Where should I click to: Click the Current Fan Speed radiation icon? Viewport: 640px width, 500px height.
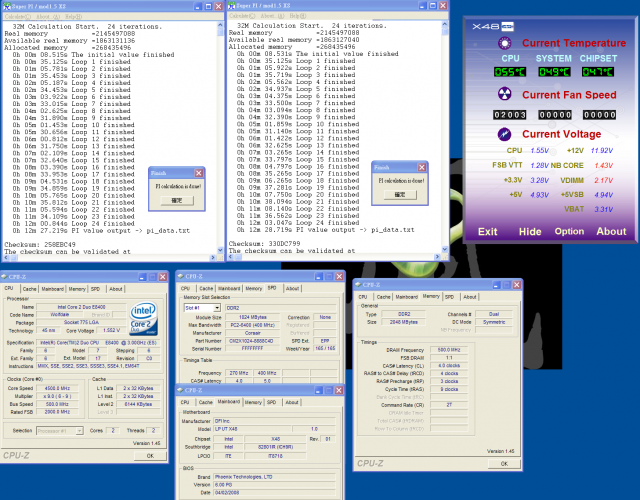504,94
